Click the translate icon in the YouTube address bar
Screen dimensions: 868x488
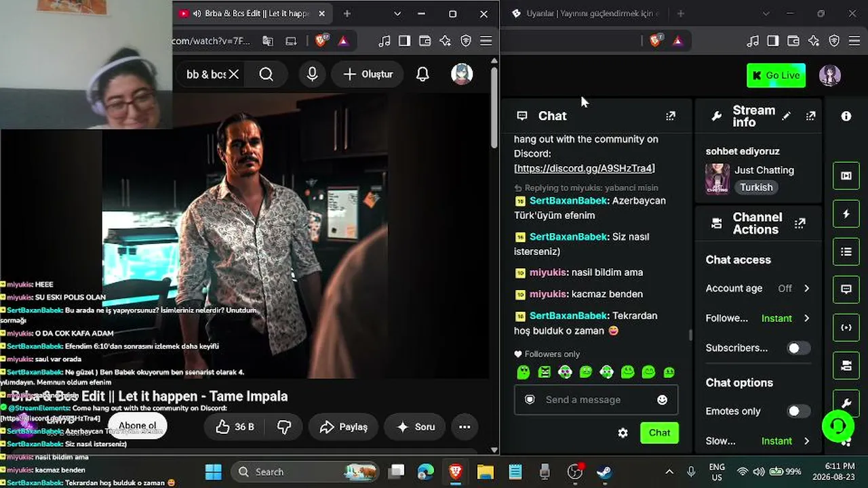(268, 41)
